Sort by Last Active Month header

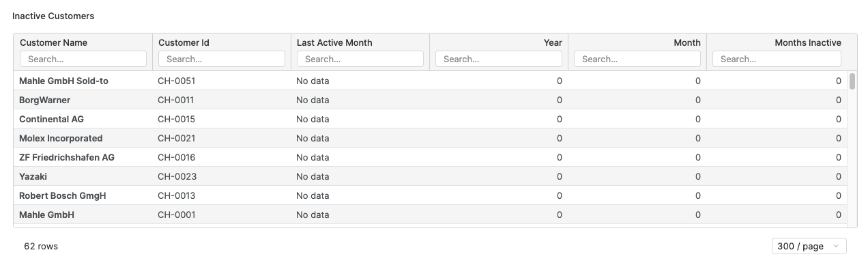(334, 42)
